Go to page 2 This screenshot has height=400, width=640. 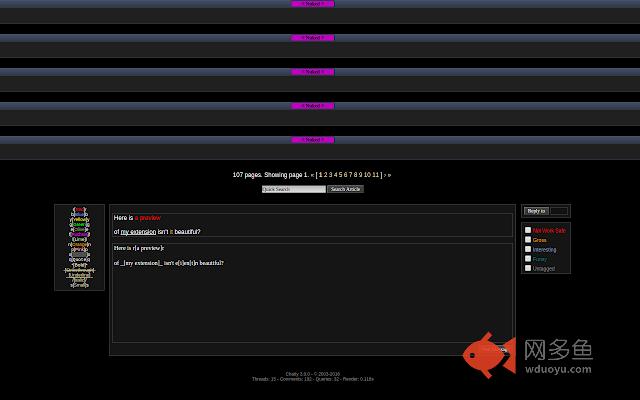[x=325, y=175]
